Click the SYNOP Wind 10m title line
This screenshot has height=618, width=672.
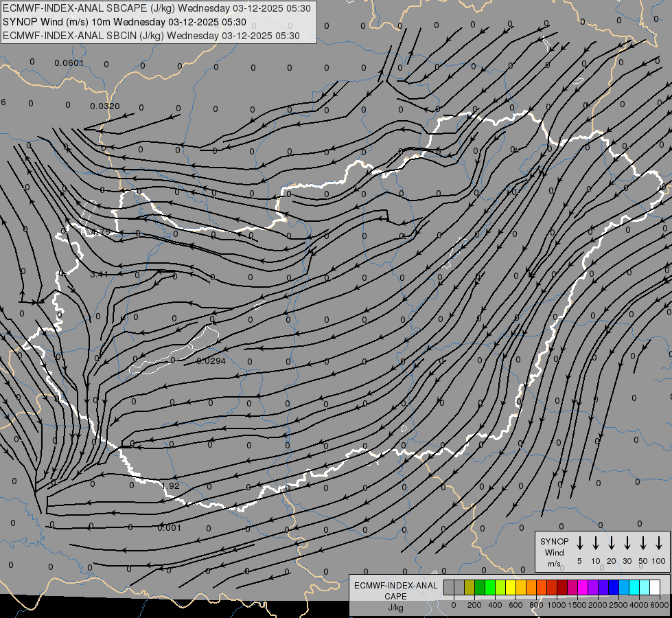coord(124,22)
